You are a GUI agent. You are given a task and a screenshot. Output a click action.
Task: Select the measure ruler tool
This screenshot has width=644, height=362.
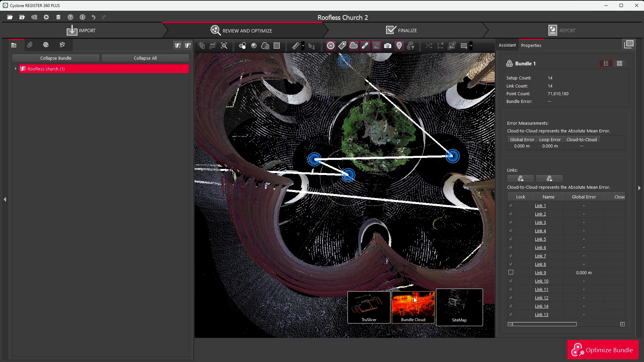296,46
